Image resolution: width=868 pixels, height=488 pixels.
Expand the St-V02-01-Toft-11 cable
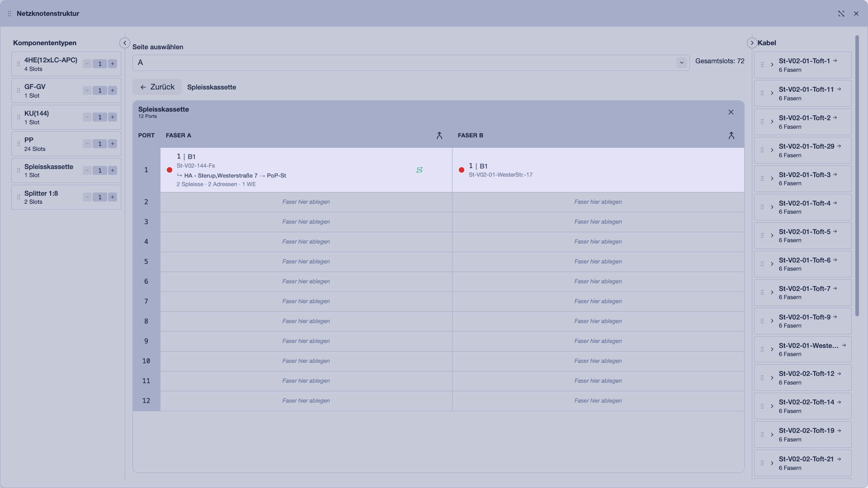[x=772, y=93]
